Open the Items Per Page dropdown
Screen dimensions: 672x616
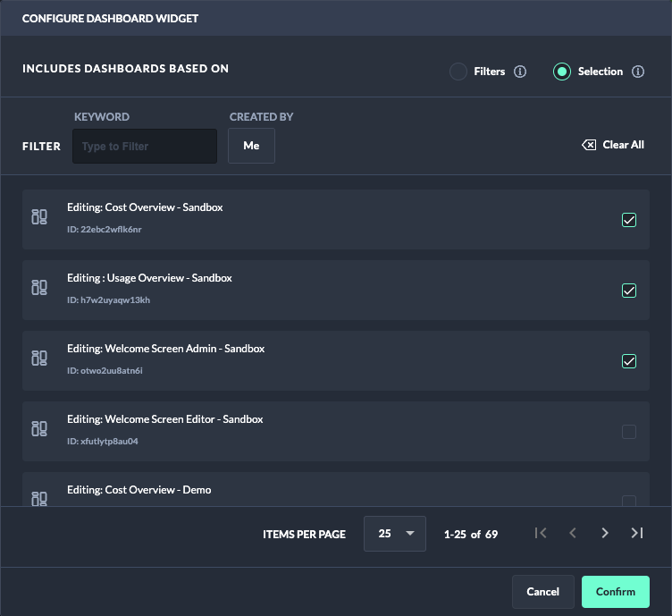(x=395, y=534)
